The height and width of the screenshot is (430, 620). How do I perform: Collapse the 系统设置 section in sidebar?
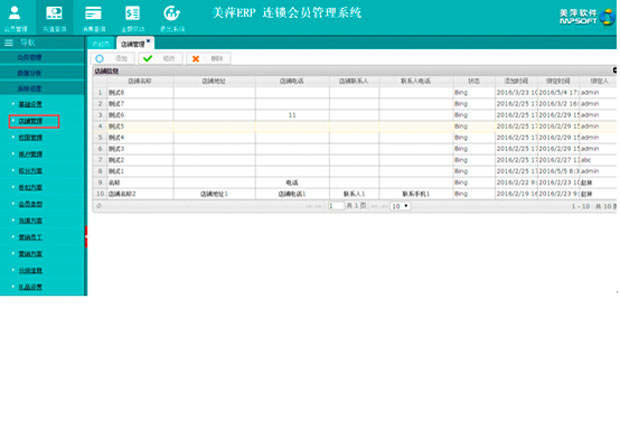30,87
